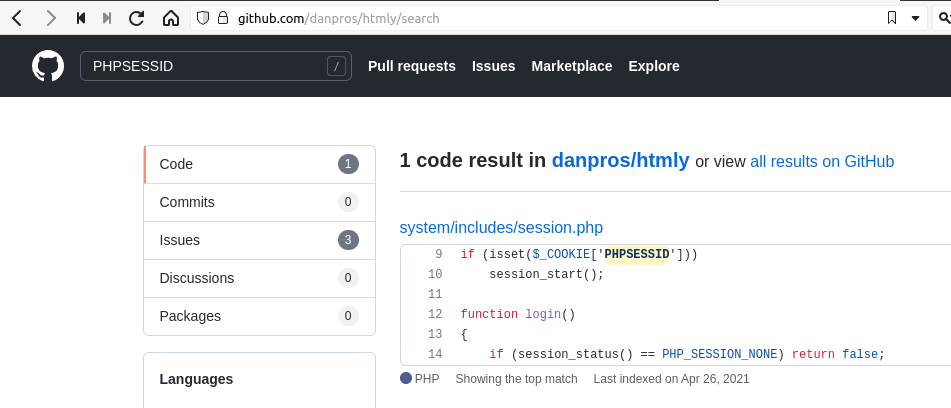Click the Languages section heading
The image size is (951, 408).
click(x=196, y=379)
